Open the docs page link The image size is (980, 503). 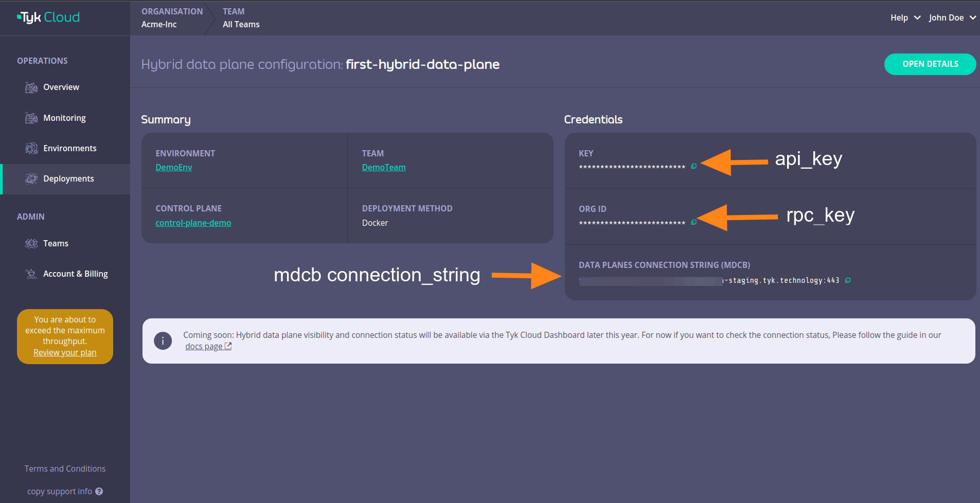(x=204, y=346)
